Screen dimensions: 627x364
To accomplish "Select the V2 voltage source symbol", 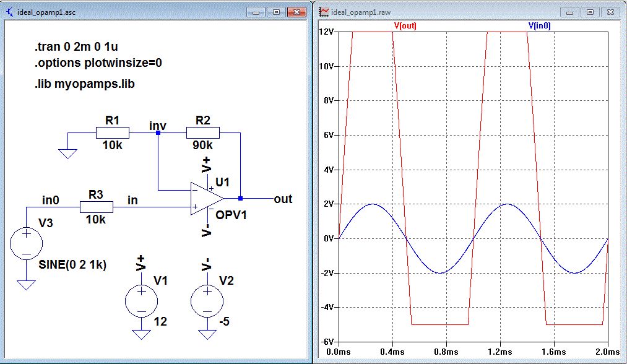I will pyautogui.click(x=207, y=301).
